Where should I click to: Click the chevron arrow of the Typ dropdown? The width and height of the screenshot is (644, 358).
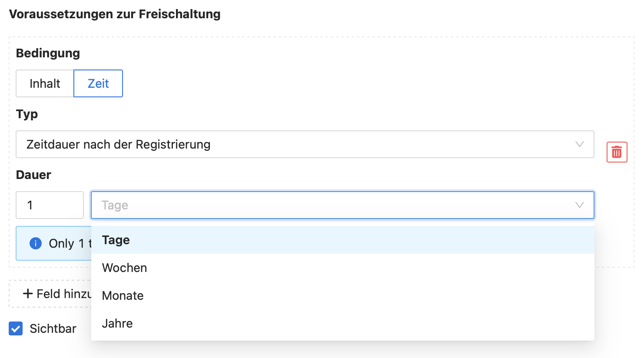coord(579,144)
